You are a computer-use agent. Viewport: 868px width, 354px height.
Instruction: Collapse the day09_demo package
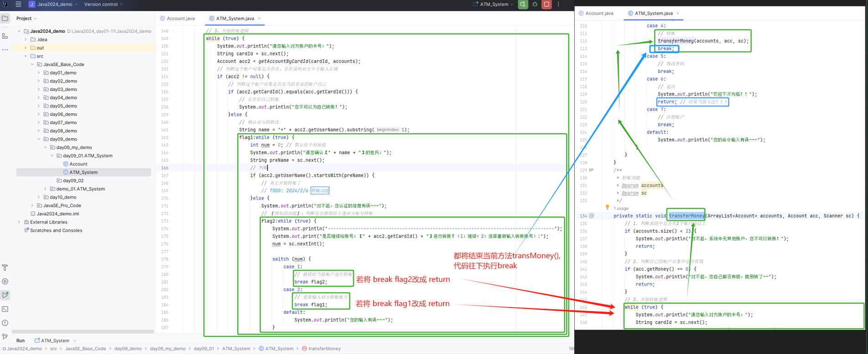pyautogui.click(x=39, y=139)
